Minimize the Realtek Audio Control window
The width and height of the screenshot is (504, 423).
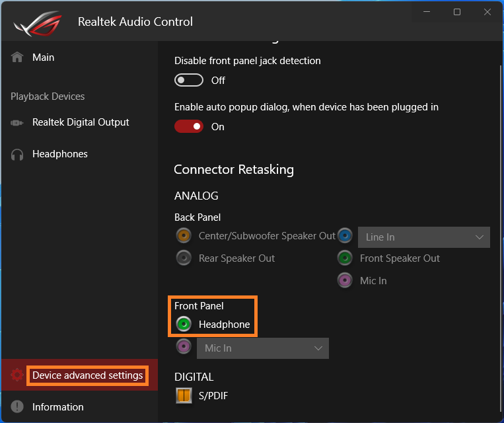(427, 12)
